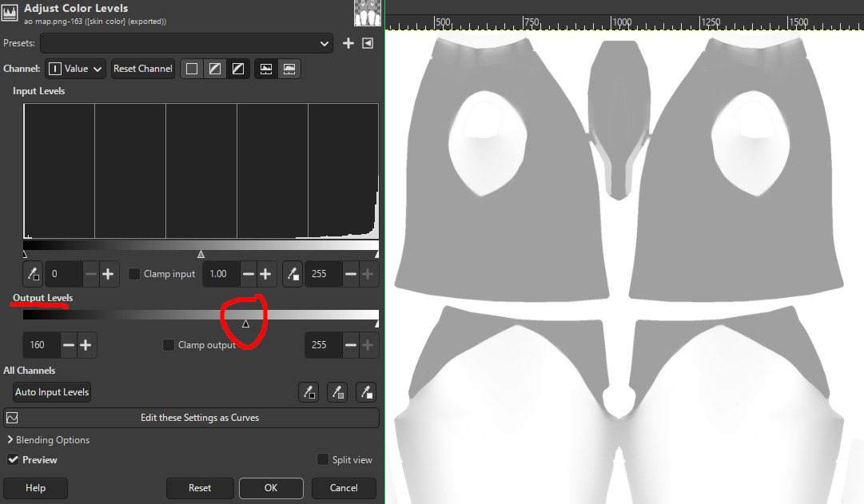
Task: Click Reset Channel button
Action: (143, 69)
